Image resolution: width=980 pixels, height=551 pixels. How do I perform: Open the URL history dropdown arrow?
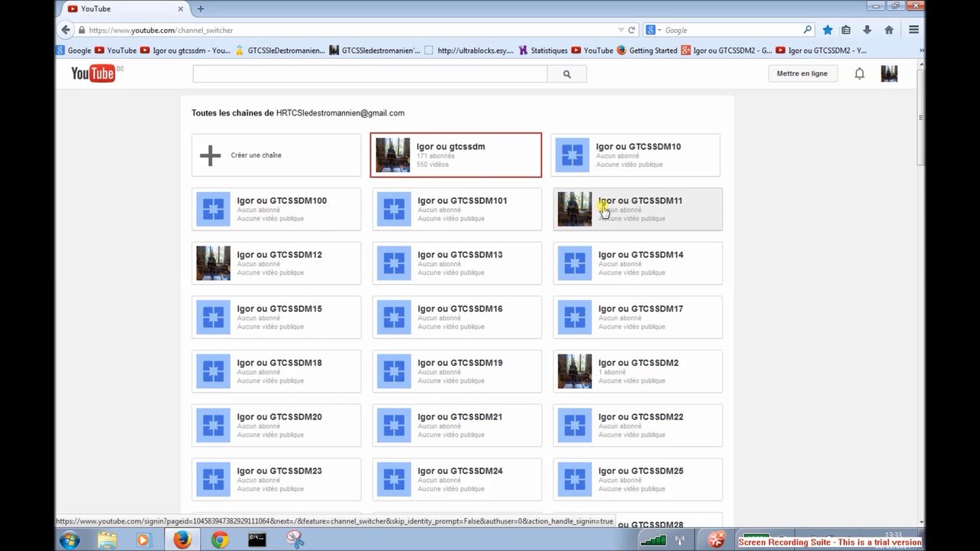621,30
